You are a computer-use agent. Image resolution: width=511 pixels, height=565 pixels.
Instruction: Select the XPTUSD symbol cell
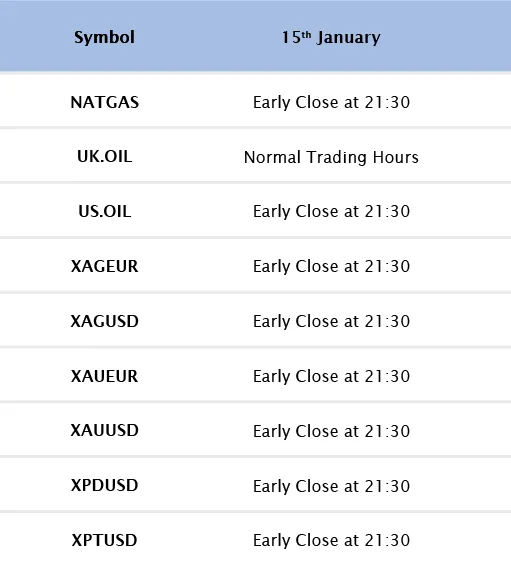tap(105, 540)
